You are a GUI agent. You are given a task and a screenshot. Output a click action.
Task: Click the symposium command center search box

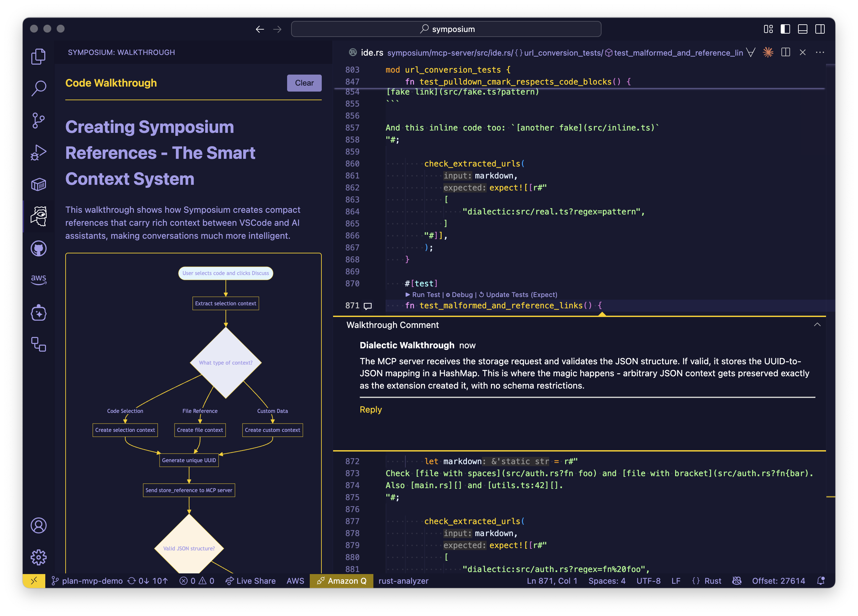tap(446, 29)
